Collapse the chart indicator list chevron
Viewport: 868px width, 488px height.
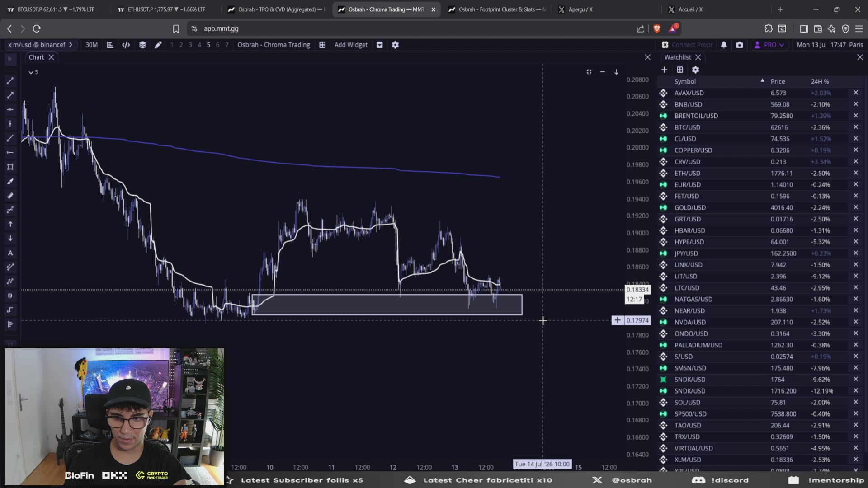tap(31, 72)
